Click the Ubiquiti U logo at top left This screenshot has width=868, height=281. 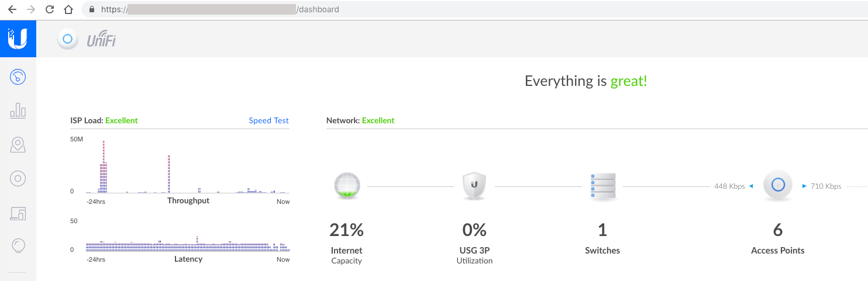tap(18, 39)
